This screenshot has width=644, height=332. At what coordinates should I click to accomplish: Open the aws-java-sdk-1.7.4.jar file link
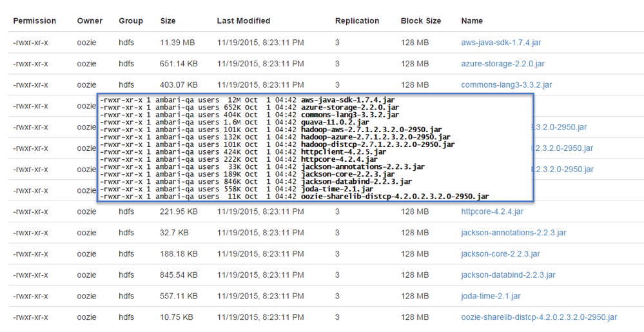pyautogui.click(x=501, y=43)
